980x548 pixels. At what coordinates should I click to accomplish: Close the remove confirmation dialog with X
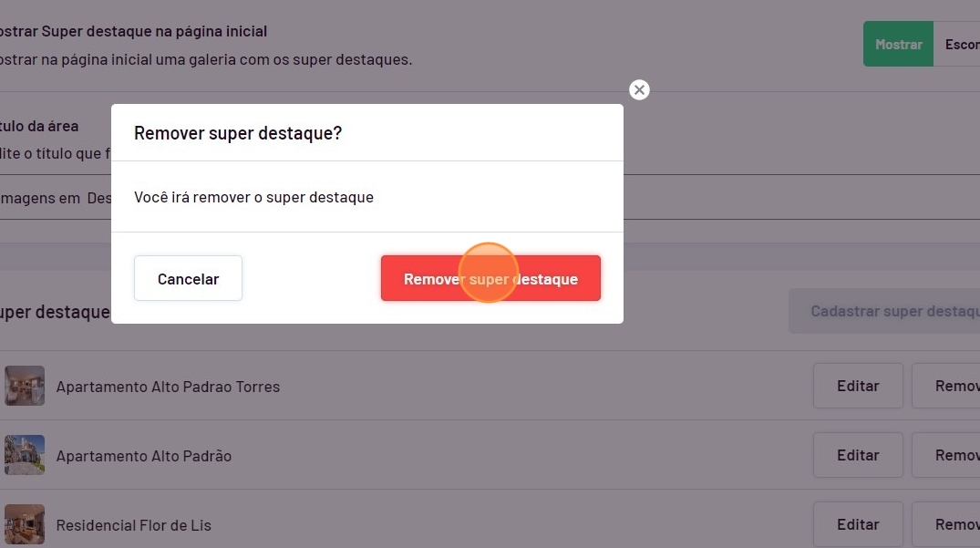tap(640, 89)
